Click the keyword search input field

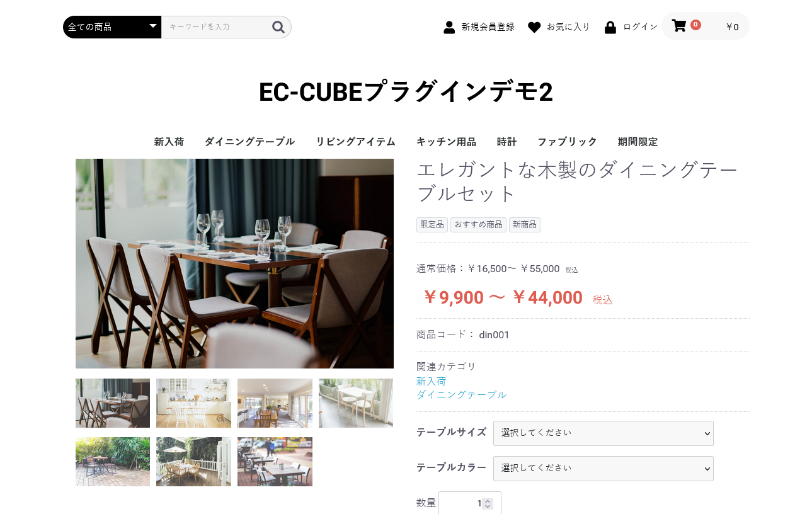(x=216, y=27)
